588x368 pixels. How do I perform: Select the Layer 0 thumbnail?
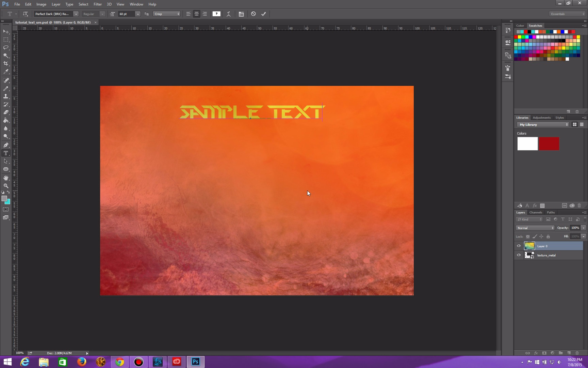click(x=529, y=246)
